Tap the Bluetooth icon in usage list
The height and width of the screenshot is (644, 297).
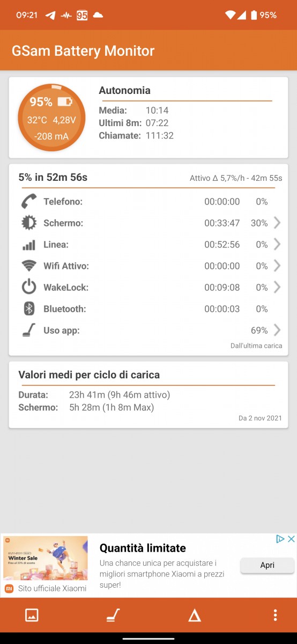pyautogui.click(x=29, y=309)
